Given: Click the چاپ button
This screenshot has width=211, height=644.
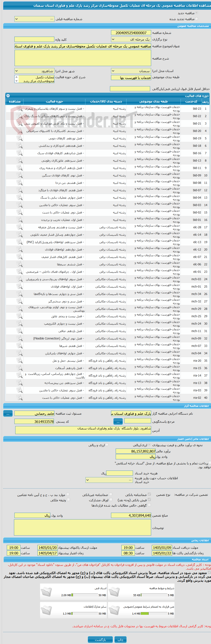Looking at the screenshot, I should 120,640.
